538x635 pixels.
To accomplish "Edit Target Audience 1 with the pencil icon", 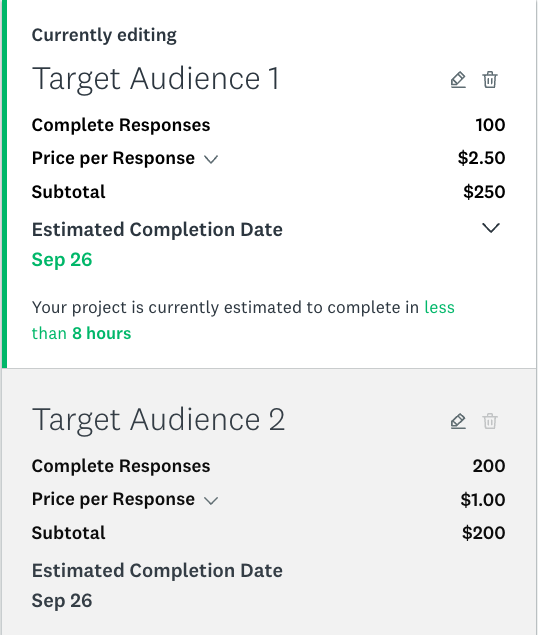I will click(x=458, y=80).
